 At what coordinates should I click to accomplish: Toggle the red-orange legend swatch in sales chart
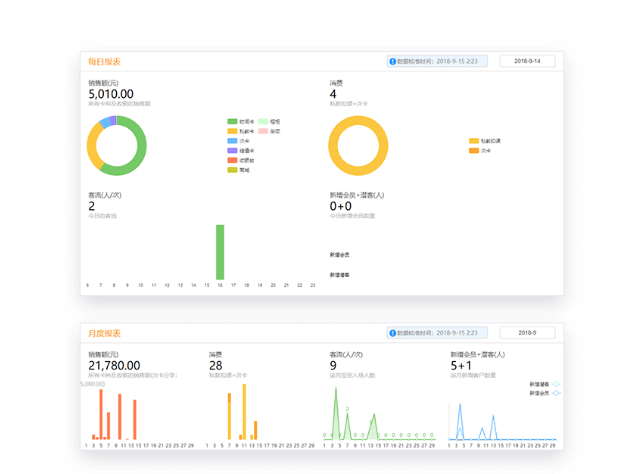(x=232, y=160)
